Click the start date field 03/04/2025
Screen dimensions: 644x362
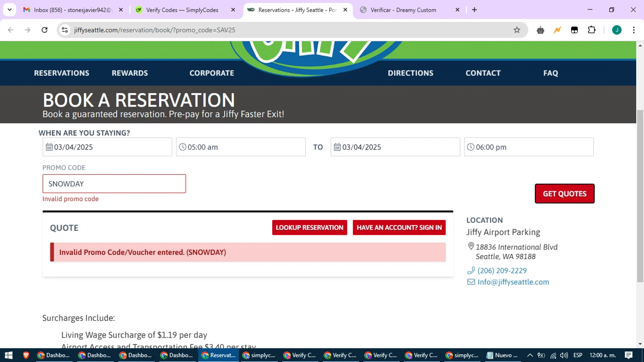point(107,147)
